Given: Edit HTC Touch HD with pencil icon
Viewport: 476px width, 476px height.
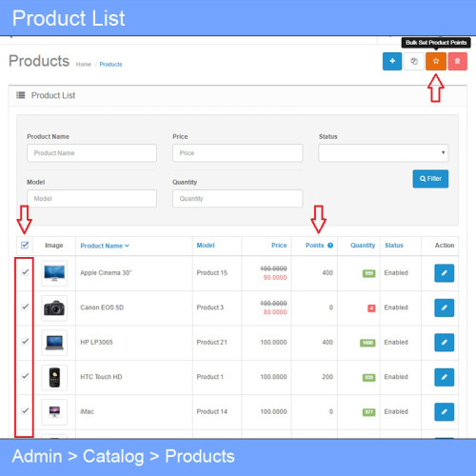Looking at the screenshot, I should tap(444, 377).
